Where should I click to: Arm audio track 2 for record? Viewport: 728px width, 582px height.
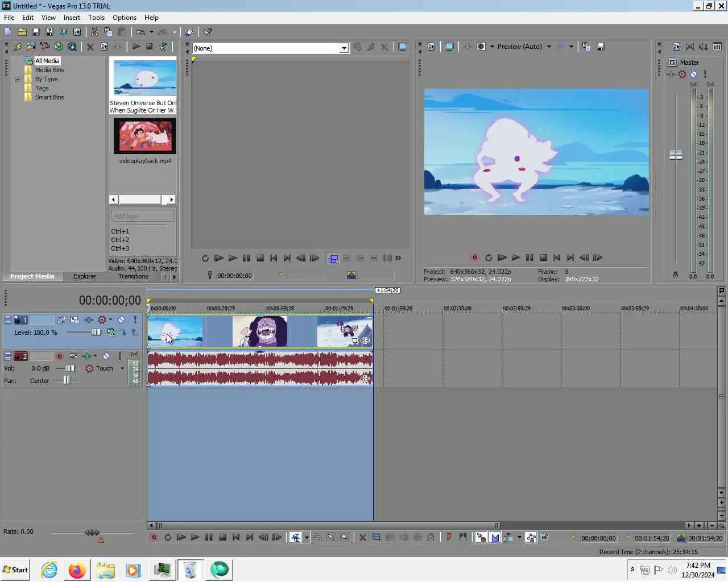(59, 356)
